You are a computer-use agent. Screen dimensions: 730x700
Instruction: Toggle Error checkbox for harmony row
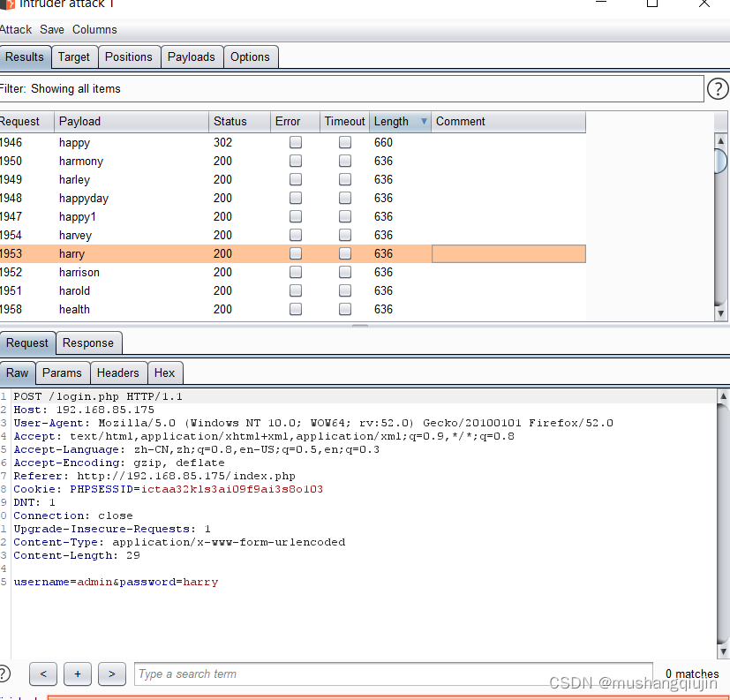tap(296, 161)
